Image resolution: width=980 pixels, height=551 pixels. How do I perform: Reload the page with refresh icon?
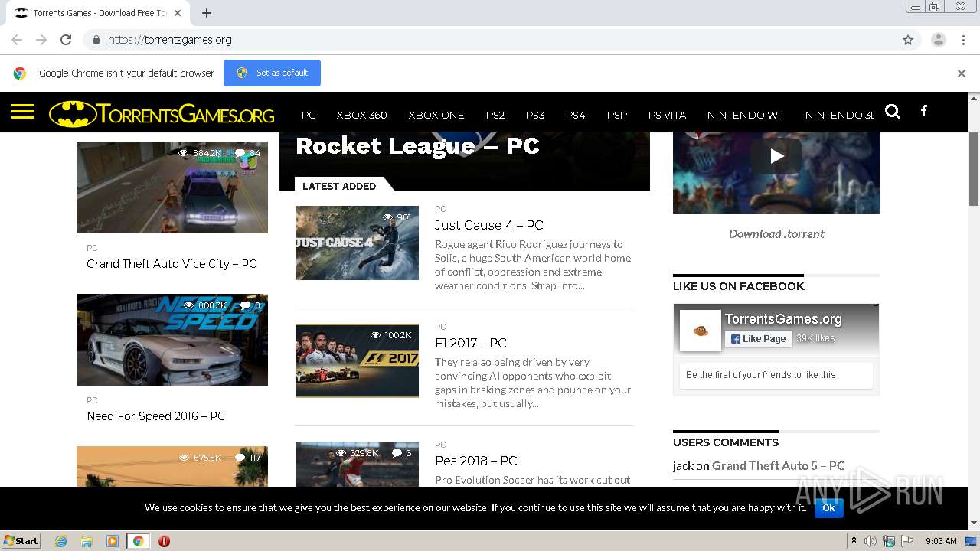[x=66, y=40]
